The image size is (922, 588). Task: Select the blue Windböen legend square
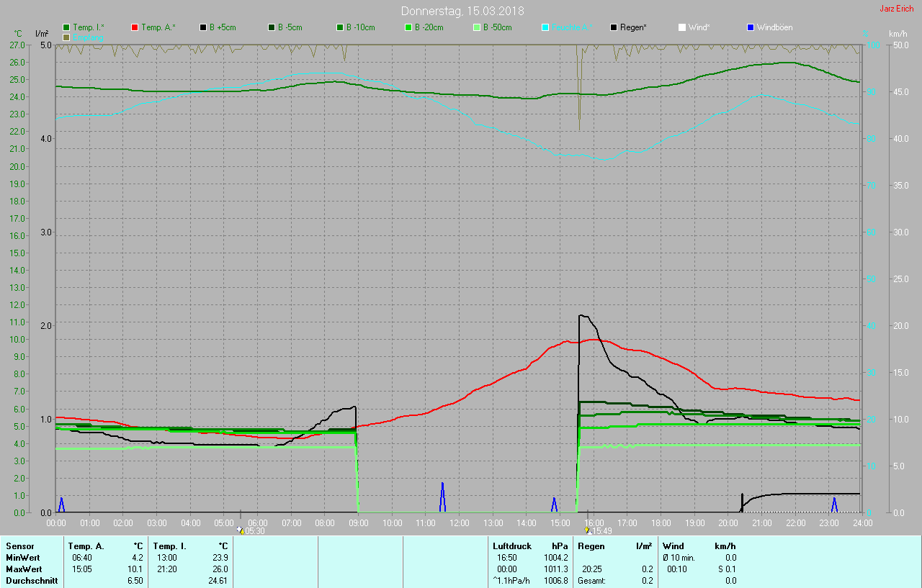click(x=751, y=27)
